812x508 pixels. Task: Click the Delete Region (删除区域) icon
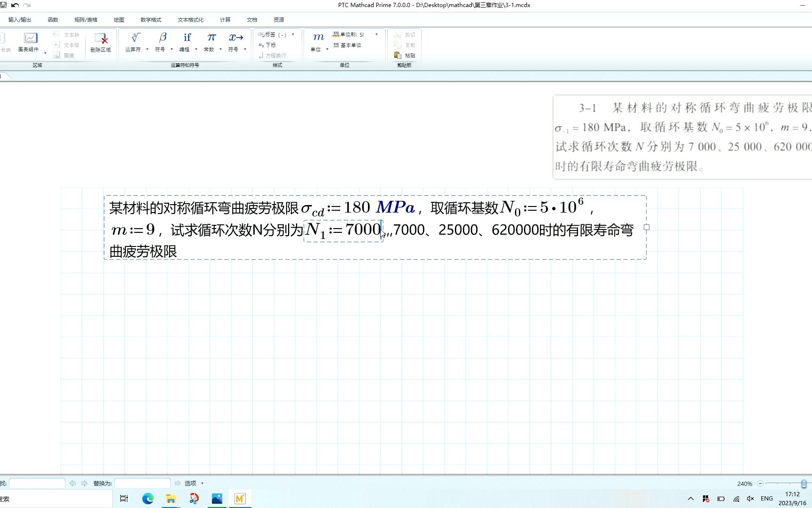[101, 38]
